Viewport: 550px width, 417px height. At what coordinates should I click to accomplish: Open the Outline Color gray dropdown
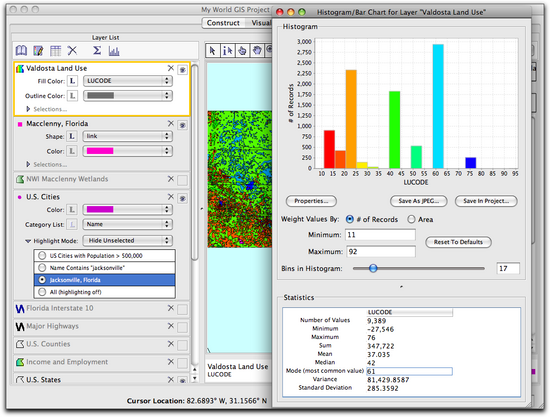(128, 95)
